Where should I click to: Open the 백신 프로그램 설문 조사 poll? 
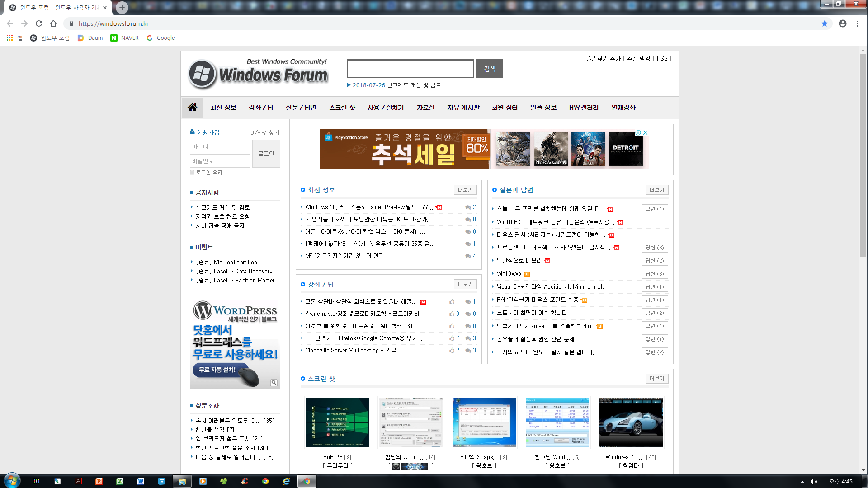tap(232, 448)
